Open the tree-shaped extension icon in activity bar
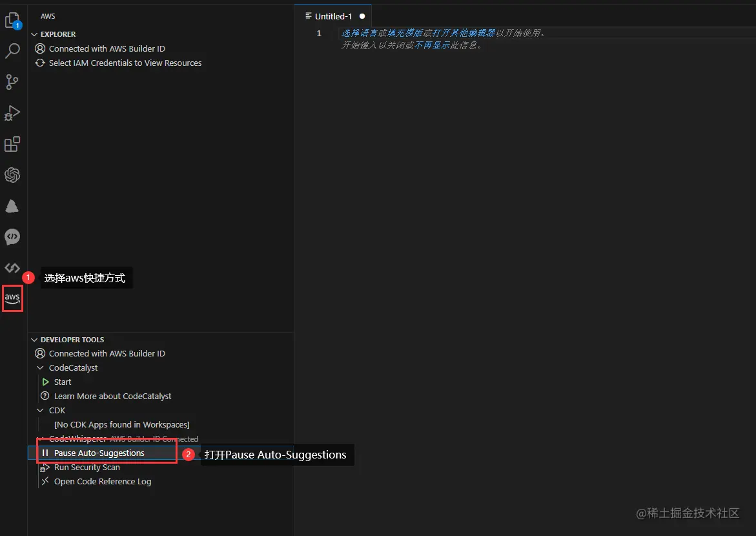 pos(12,206)
